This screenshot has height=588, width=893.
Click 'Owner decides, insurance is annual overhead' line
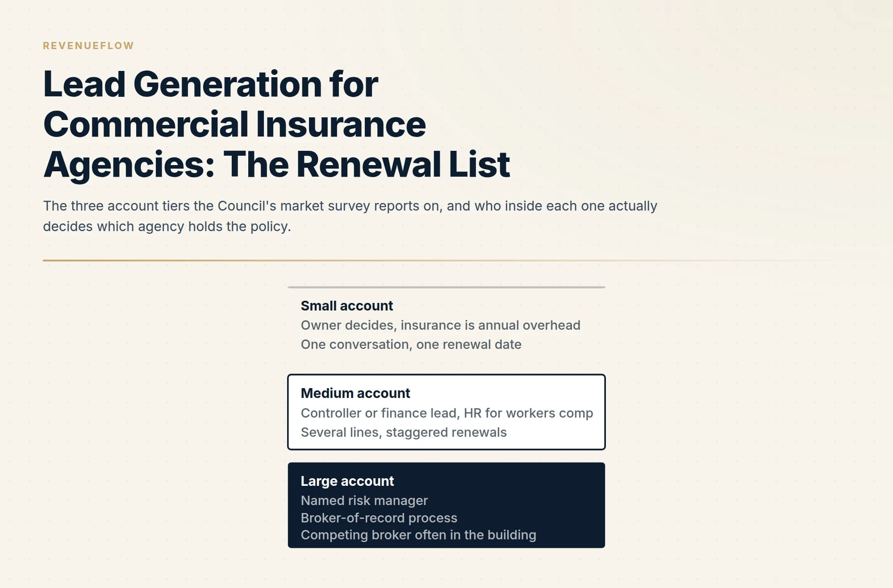pyautogui.click(x=440, y=325)
